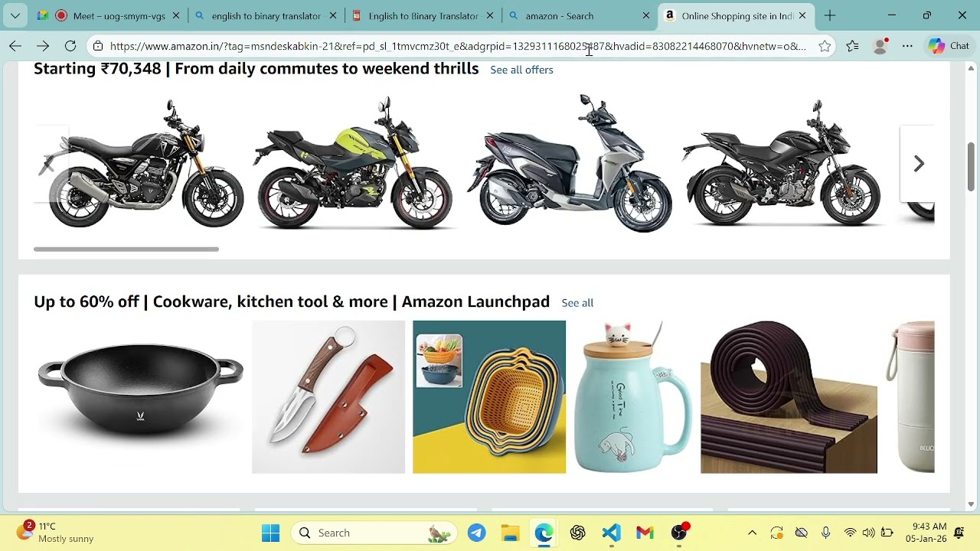The height and width of the screenshot is (551, 980).
Task: Click the browser address bar URL
Action: 458,46
